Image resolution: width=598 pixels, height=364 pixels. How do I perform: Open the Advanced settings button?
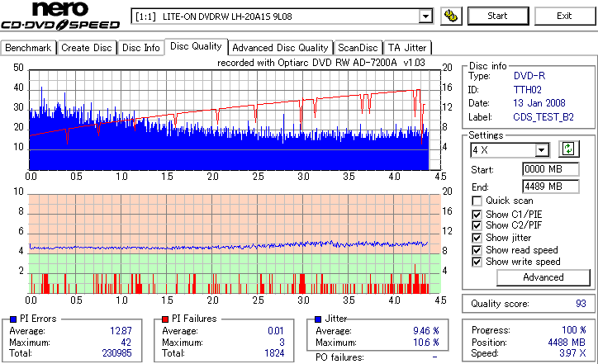point(543,277)
